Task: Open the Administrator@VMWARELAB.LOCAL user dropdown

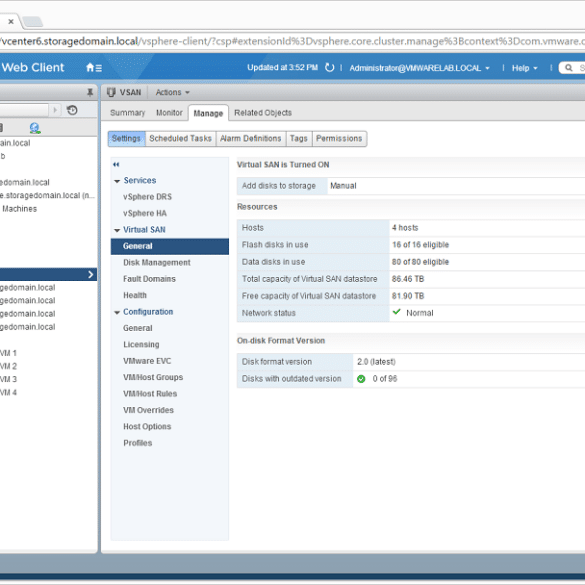Action: pyautogui.click(x=419, y=68)
